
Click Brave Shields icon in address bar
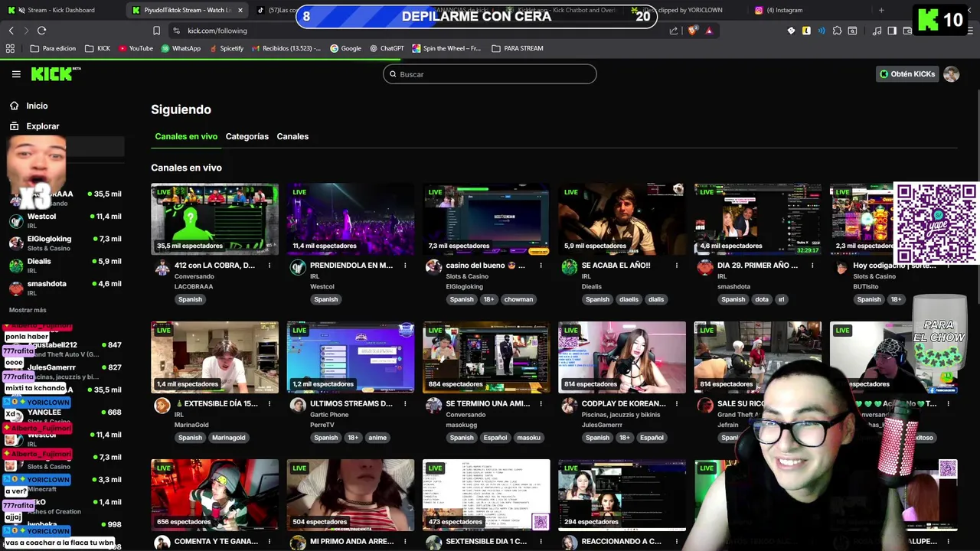[x=693, y=31]
